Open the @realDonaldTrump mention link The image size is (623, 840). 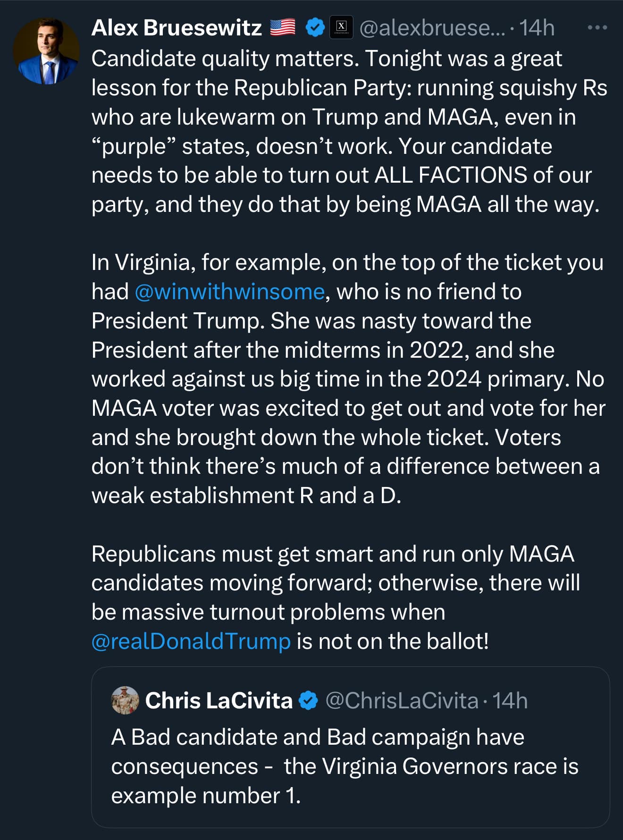coord(191,641)
